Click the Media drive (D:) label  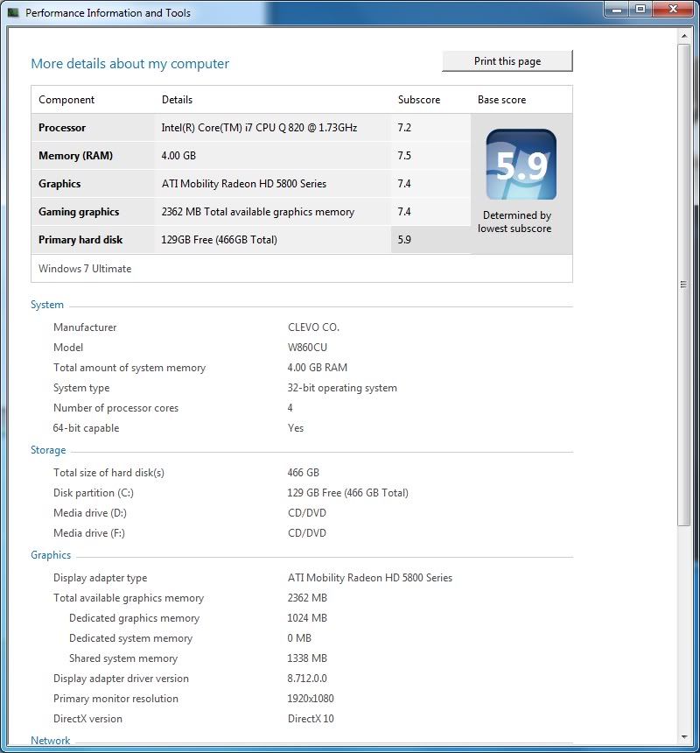tap(90, 513)
